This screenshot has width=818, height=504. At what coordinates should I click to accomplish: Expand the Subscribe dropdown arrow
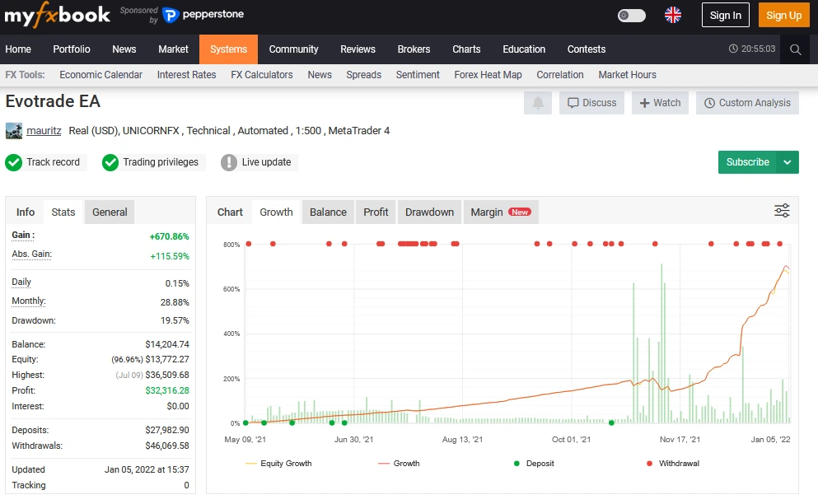pyautogui.click(x=788, y=162)
